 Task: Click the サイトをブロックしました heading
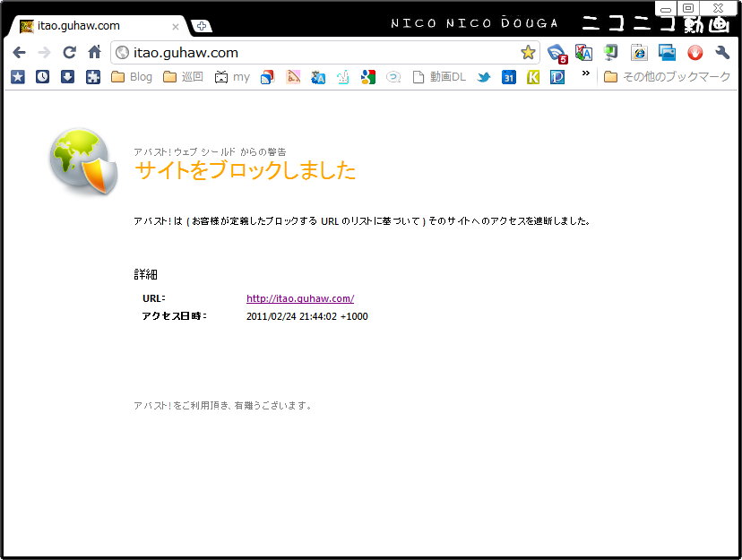tap(246, 170)
